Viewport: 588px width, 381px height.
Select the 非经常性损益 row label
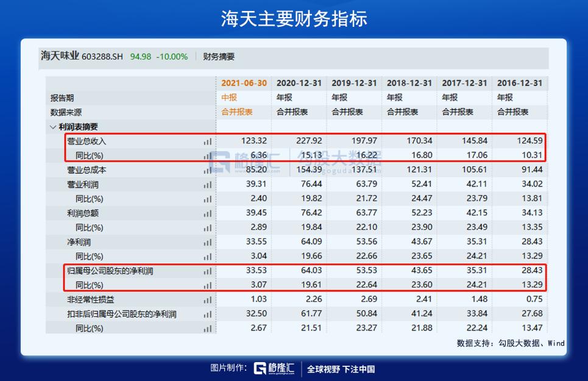(91, 300)
